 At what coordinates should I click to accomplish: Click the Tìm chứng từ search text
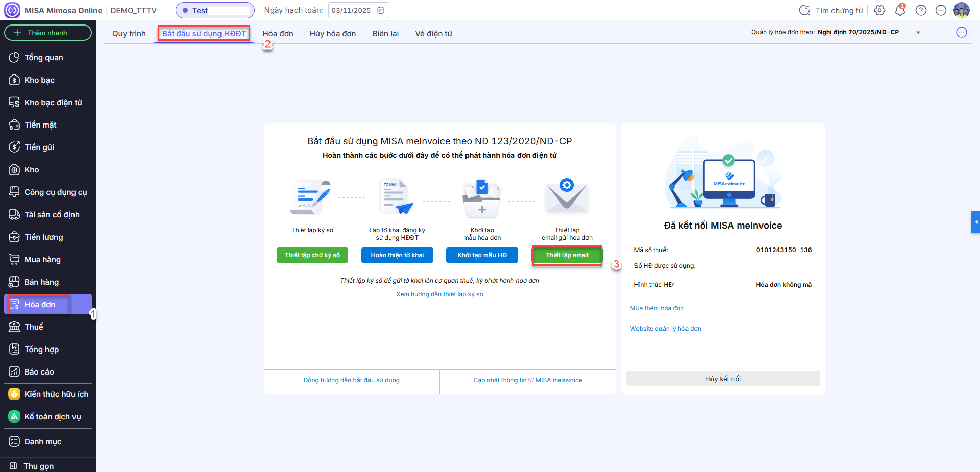point(839,10)
